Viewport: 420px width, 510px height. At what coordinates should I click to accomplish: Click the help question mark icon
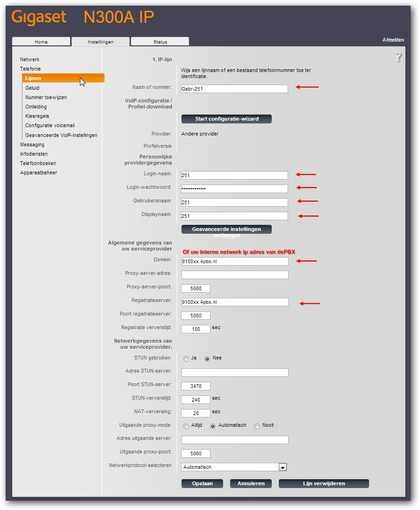click(x=398, y=57)
